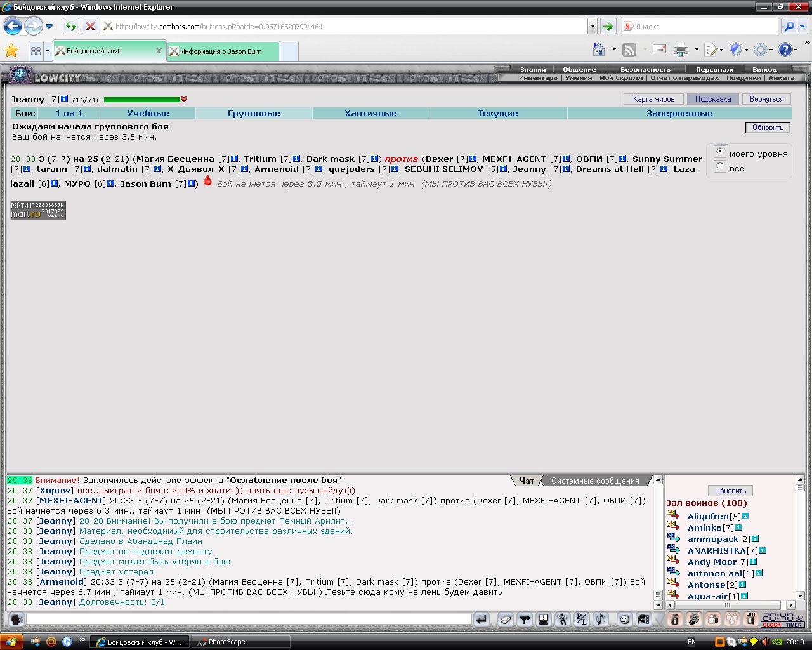Screen dimensions: 812x650
Task: Open the Windows Start button
Action: coord(11,642)
